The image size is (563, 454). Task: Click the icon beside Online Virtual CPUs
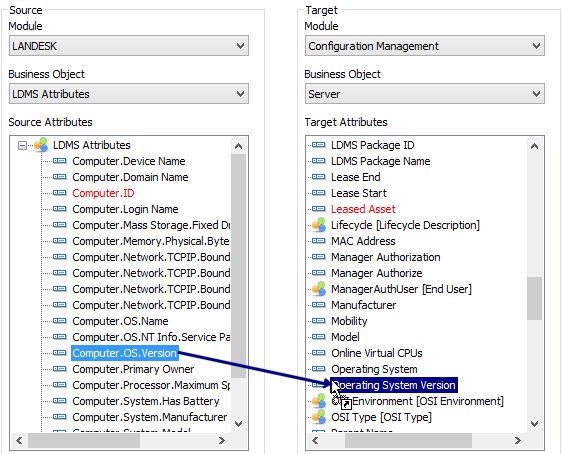coord(318,353)
